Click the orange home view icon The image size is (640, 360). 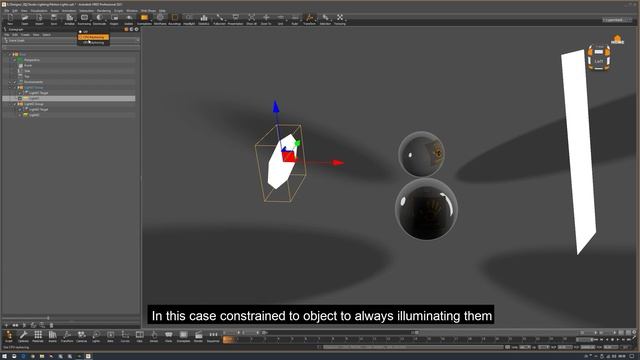point(617,40)
